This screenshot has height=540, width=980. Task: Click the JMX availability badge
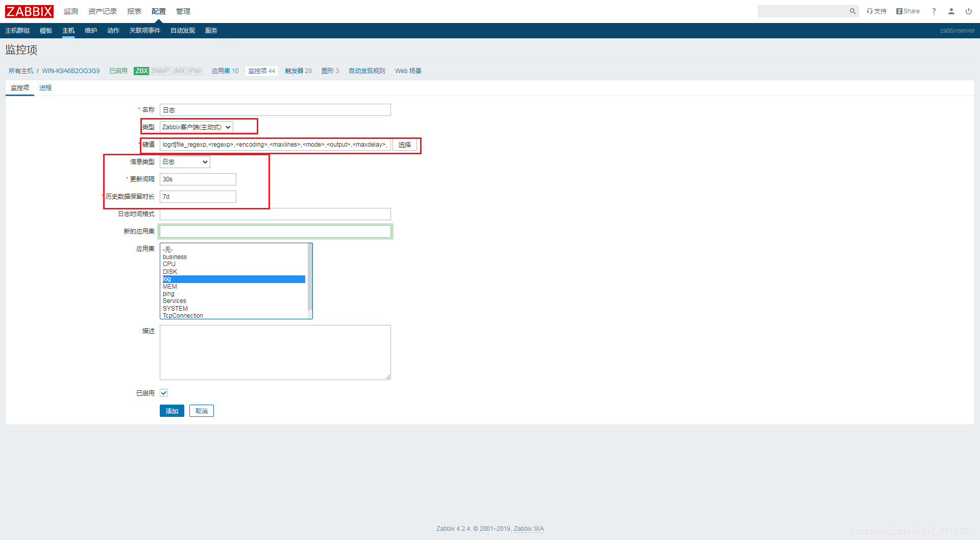[x=179, y=71]
